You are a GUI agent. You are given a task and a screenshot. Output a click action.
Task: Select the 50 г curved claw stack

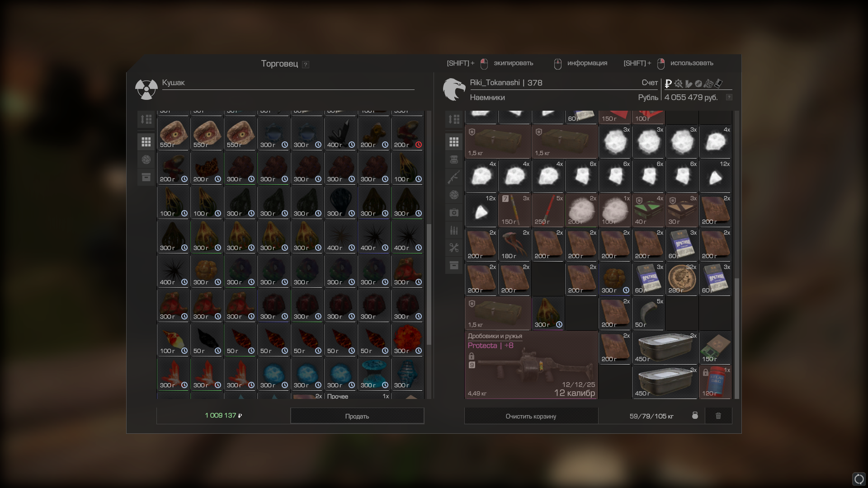[648, 314]
